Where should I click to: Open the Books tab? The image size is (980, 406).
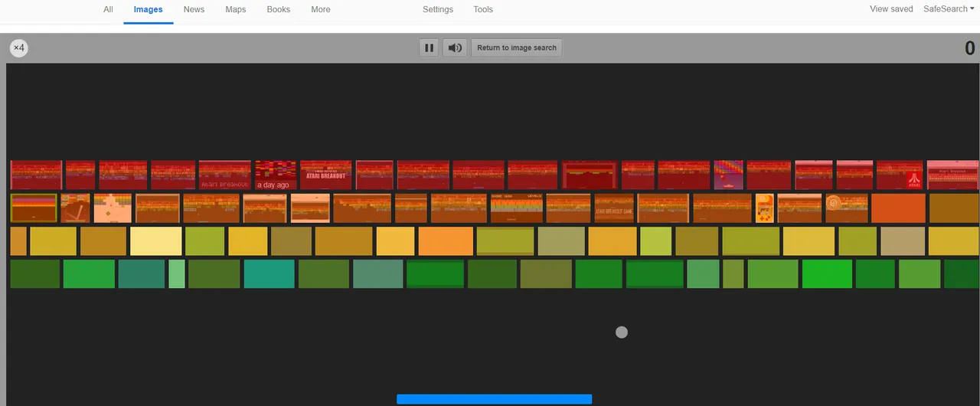(x=279, y=9)
